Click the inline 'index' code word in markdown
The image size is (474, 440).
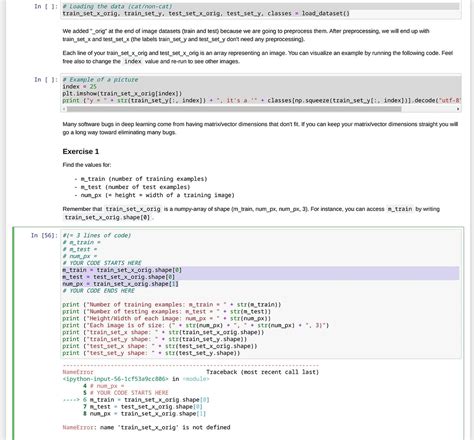(x=133, y=61)
